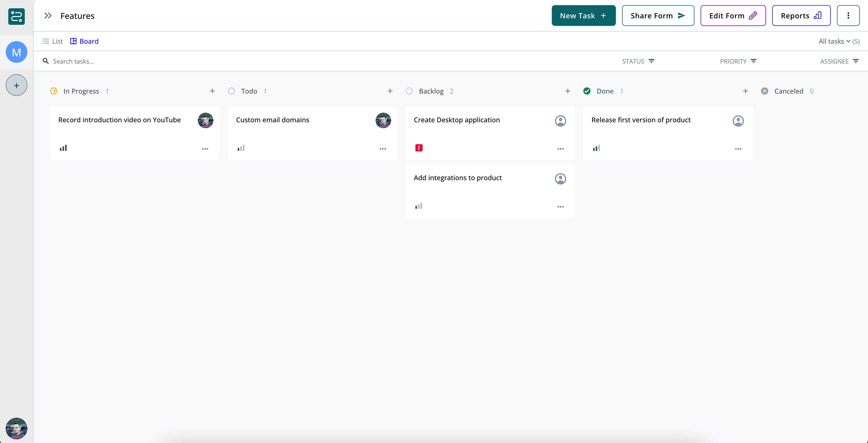
Task: Click priority bars icon on Record introduction video card
Action: 63,148
